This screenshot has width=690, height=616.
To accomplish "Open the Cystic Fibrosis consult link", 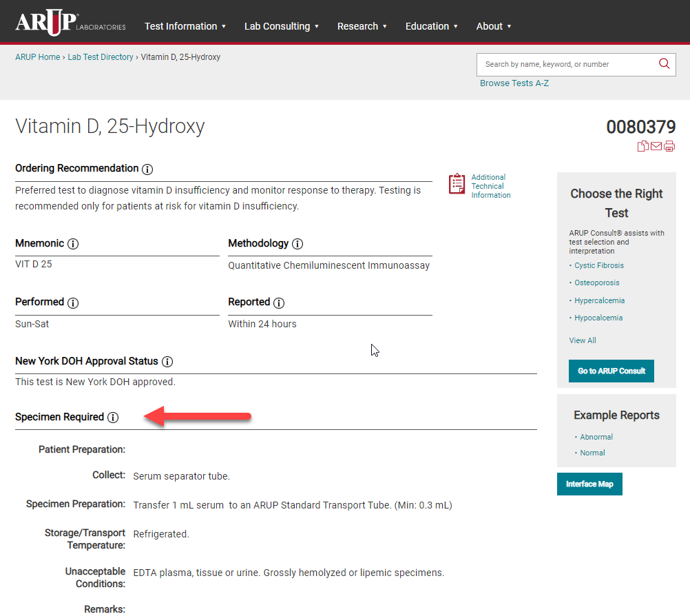I will [599, 265].
